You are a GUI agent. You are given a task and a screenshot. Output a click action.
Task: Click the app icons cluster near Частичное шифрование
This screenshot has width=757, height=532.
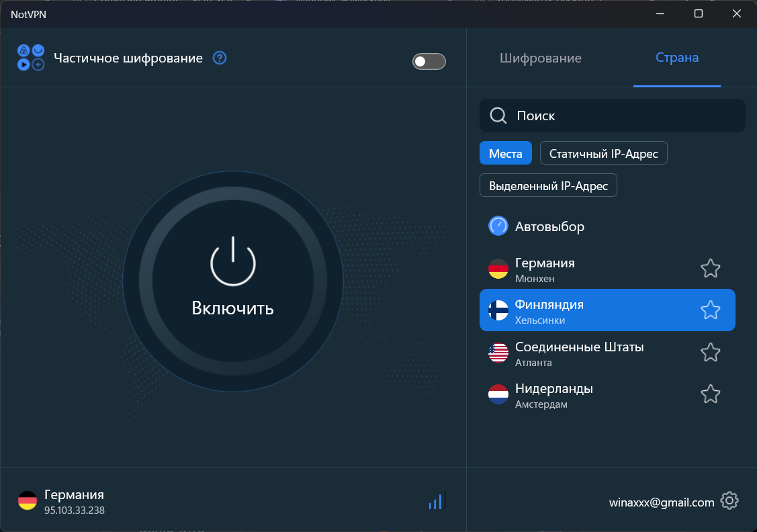(30, 58)
